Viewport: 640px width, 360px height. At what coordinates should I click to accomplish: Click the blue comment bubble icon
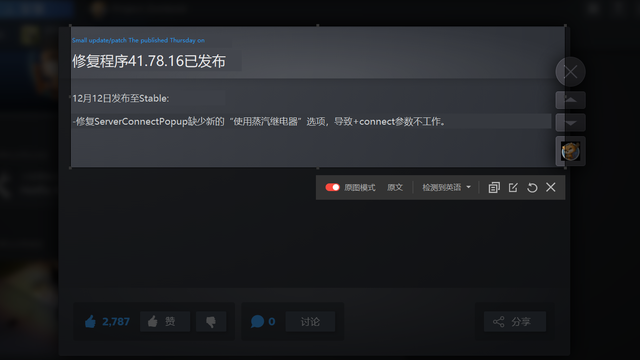(257, 322)
